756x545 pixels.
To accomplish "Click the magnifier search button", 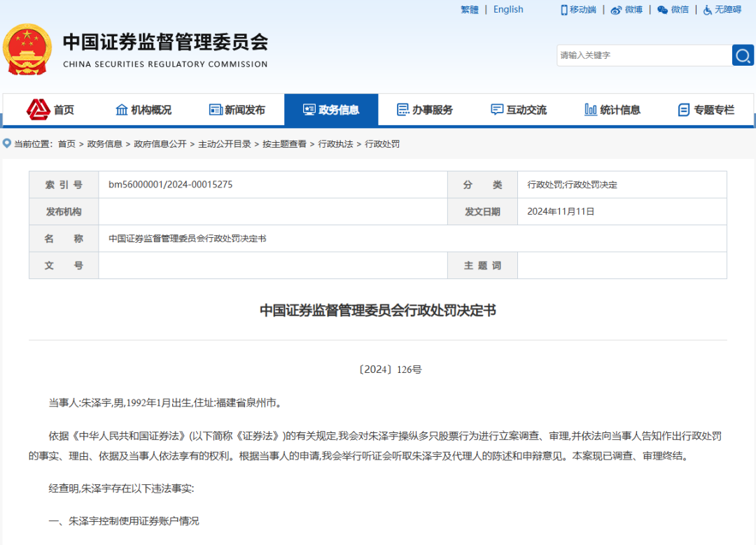I will click(743, 55).
